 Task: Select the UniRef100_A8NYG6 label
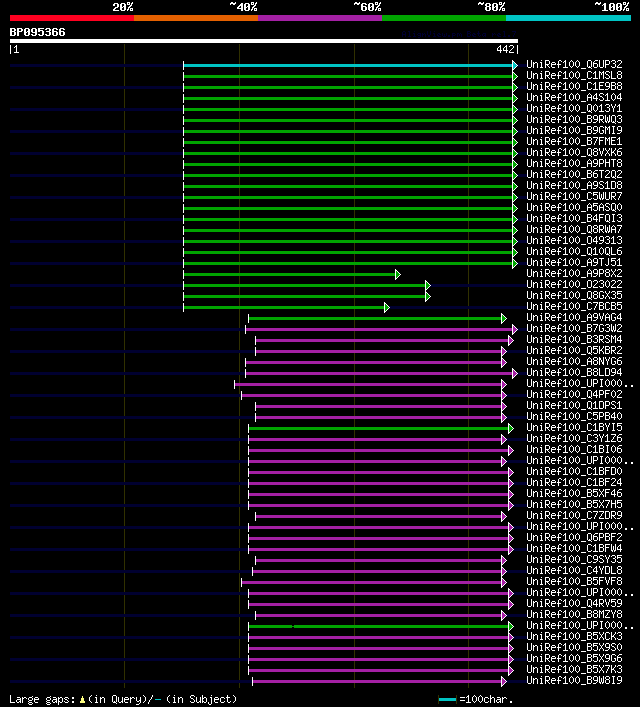(x=574, y=361)
